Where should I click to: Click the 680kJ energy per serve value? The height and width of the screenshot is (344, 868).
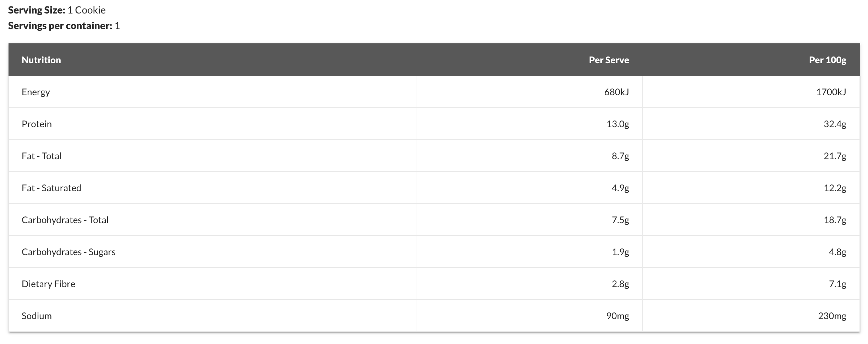click(616, 92)
